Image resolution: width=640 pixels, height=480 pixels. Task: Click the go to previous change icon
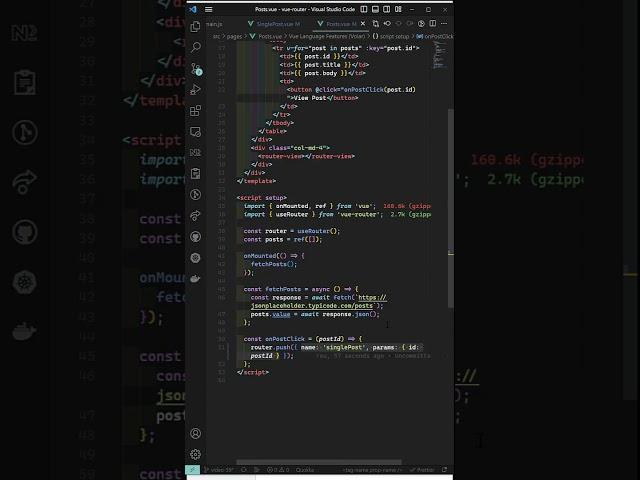tap(387, 24)
